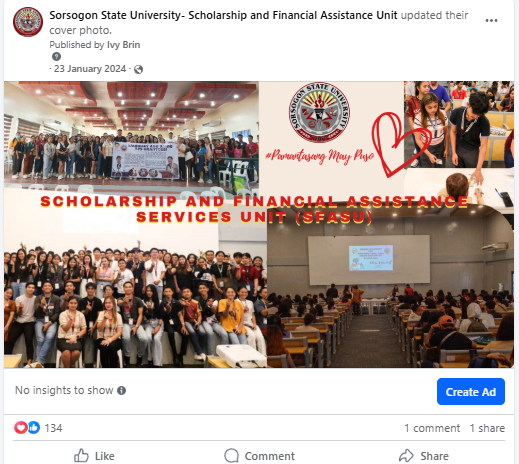The image size is (519, 464).
Task: Open the 23 January 2024 timestamp link
Action: click(x=90, y=69)
